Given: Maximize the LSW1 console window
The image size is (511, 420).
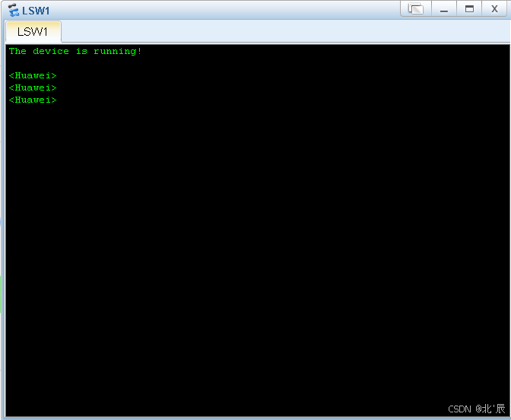Looking at the screenshot, I should click(x=469, y=9).
